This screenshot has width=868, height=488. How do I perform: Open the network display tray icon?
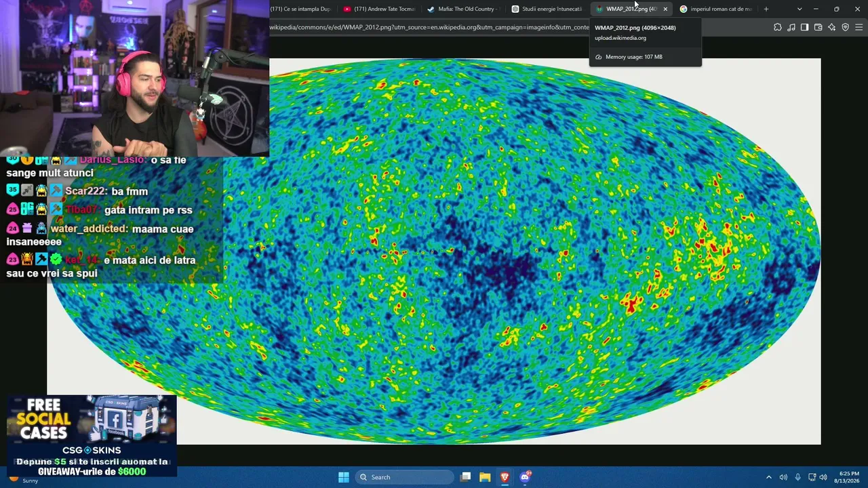(812, 477)
